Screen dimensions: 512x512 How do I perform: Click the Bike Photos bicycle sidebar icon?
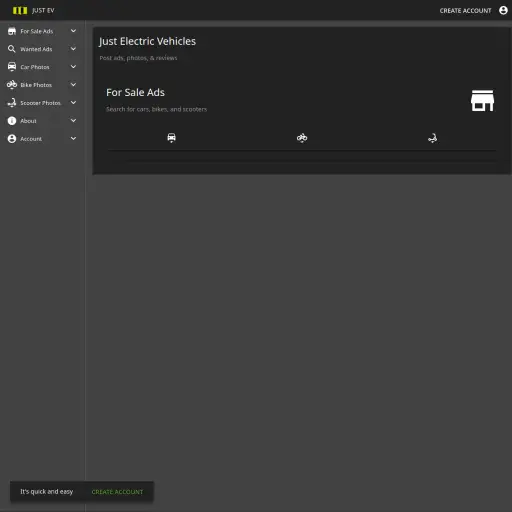pos(12,85)
